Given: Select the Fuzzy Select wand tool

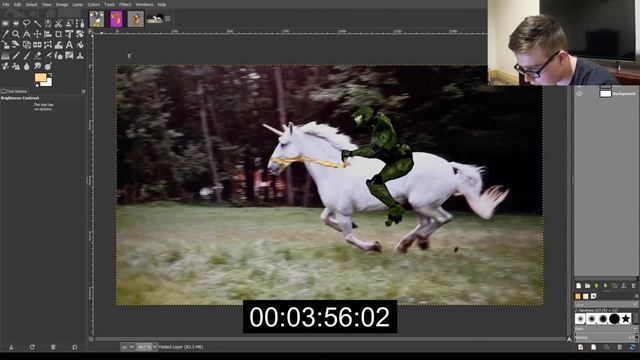Looking at the screenshot, I should click(37, 23).
